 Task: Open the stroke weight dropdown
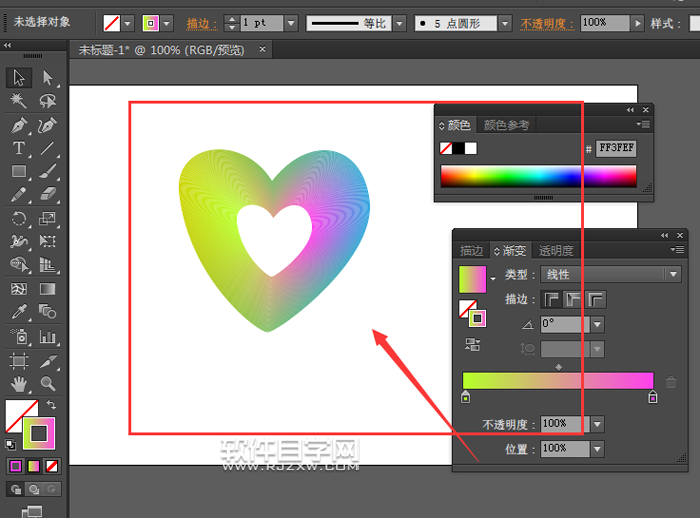291,23
